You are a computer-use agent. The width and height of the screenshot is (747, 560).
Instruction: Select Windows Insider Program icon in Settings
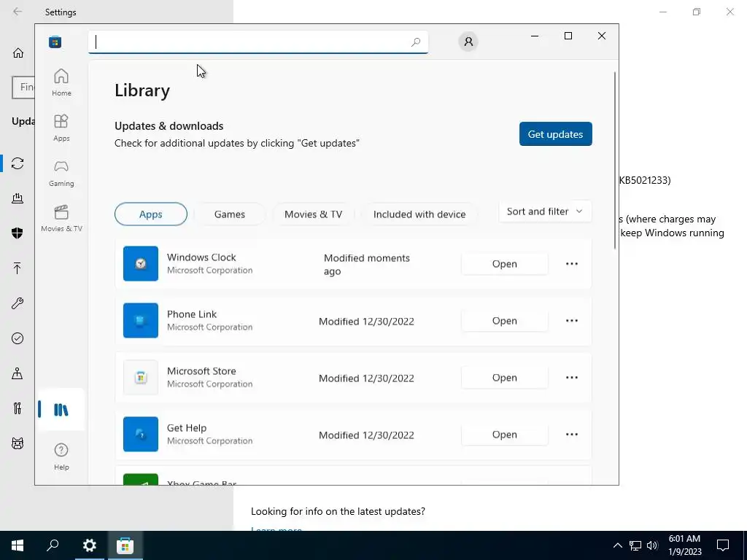pyautogui.click(x=18, y=443)
